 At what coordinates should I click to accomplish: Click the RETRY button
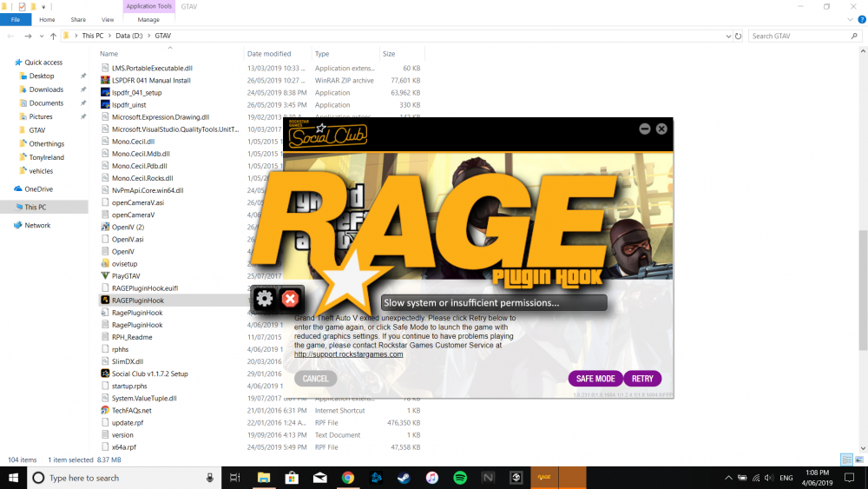pos(642,378)
